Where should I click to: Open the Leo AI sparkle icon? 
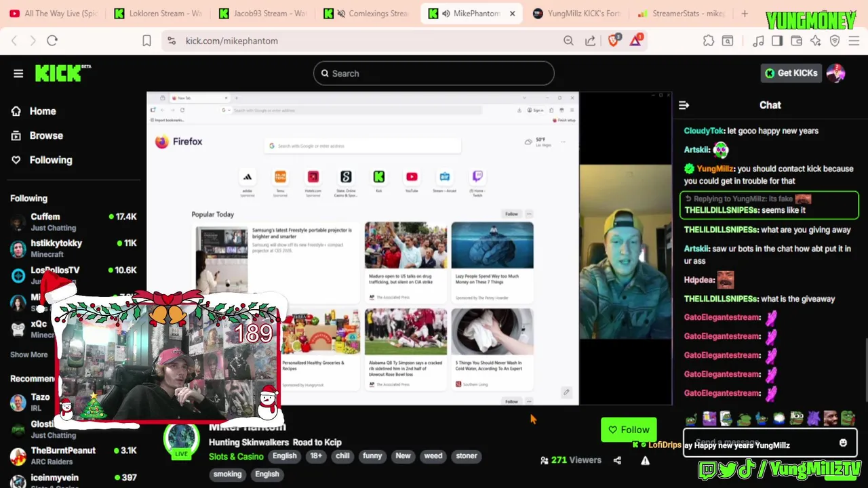coord(816,41)
